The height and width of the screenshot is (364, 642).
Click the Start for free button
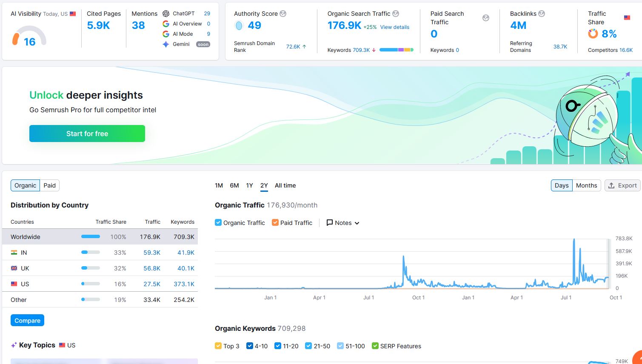pos(87,134)
